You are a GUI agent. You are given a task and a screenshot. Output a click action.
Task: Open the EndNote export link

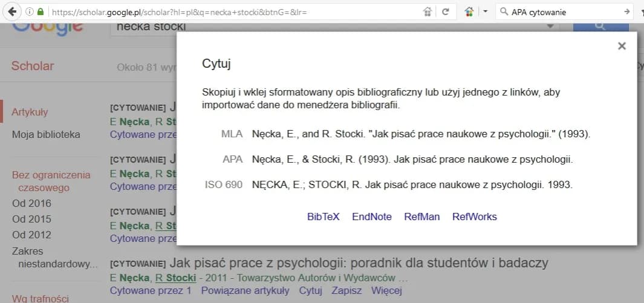(372, 217)
